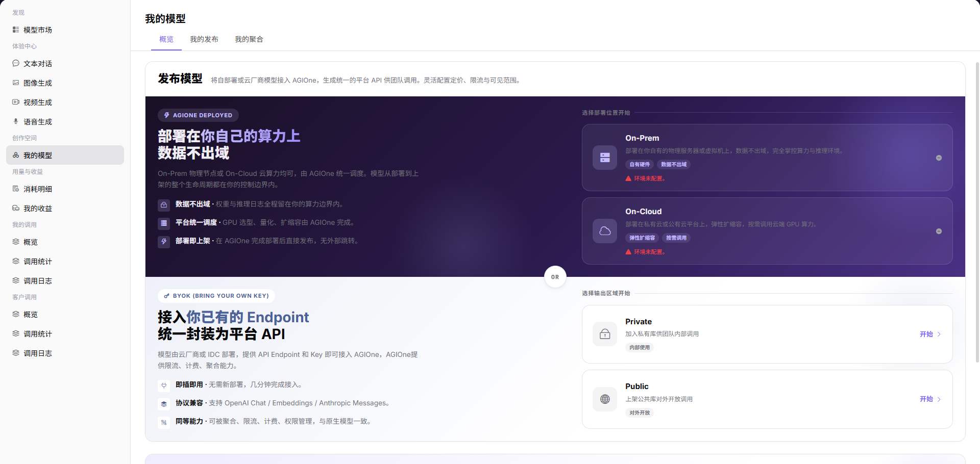Click the Public globe icon
Image resolution: width=980 pixels, height=464 pixels.
pos(605,399)
